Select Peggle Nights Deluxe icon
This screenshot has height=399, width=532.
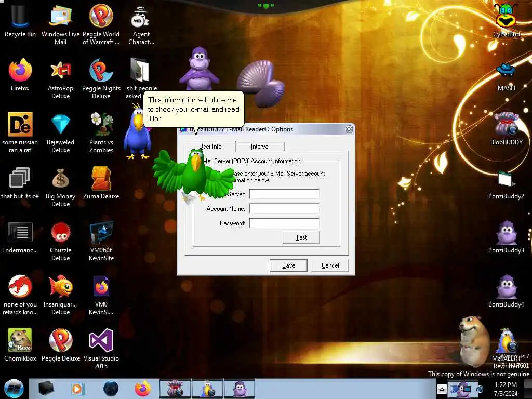coord(101,79)
